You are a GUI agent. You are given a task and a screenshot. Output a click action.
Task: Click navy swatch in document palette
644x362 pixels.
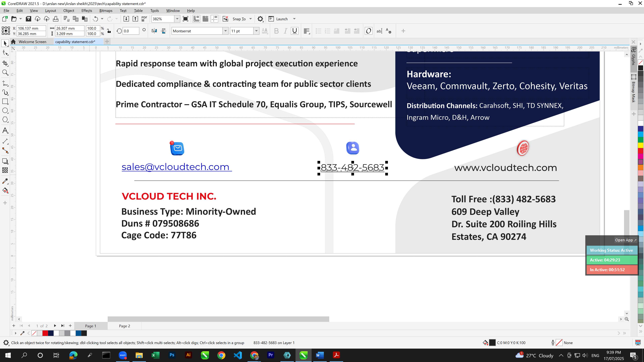tap(51, 333)
